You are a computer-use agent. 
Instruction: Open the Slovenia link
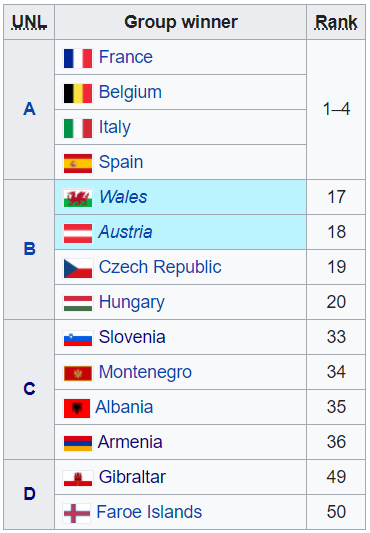pos(132,337)
